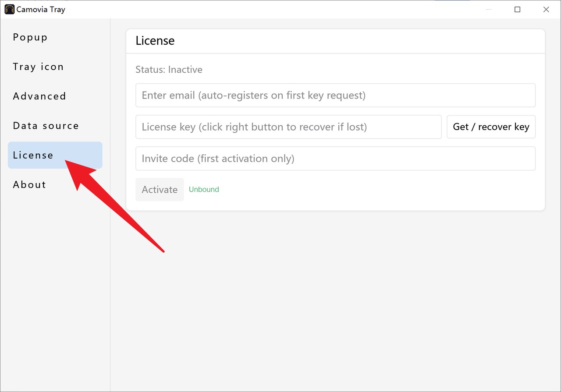Screen dimensions: 561x392
Task: Show the About page
Action: click(55, 184)
